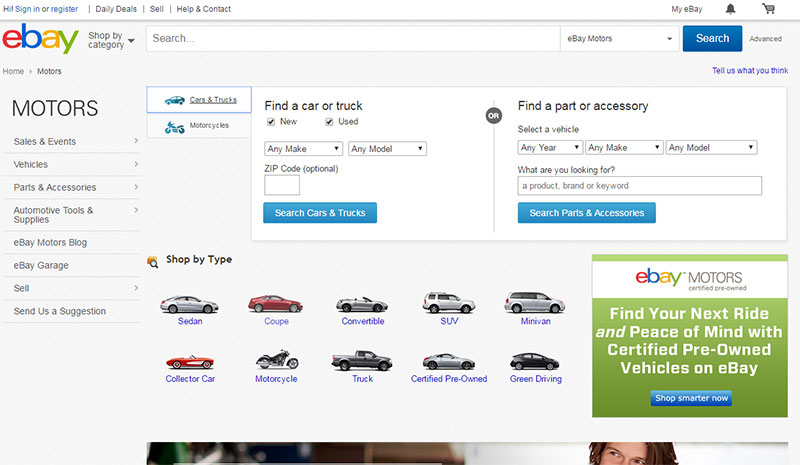Click the blue Search button
Screen dimensions: 800x465
tap(712, 38)
